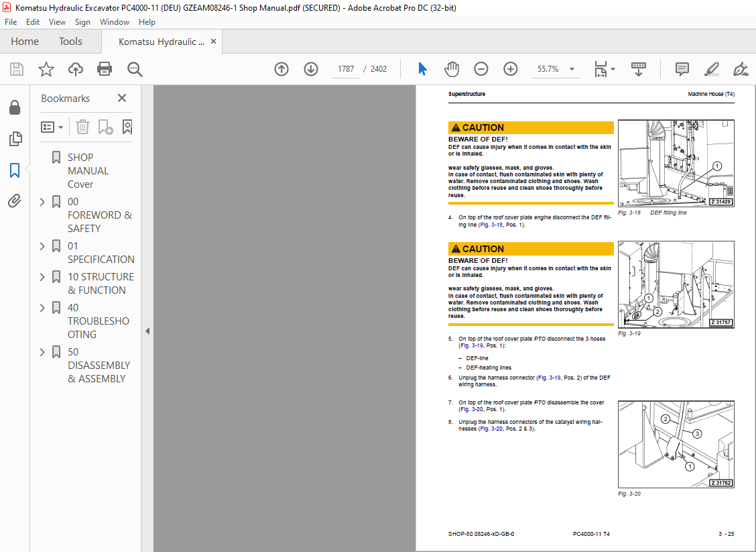Click the Save file icon
Screen dimensions: 756x552
(16, 69)
